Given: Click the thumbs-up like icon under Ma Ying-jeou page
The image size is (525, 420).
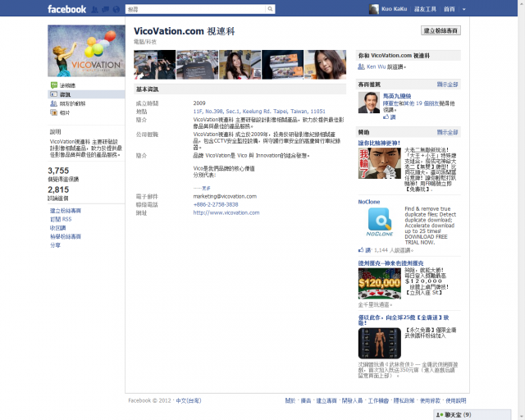Looking at the screenshot, I should tap(386, 116).
